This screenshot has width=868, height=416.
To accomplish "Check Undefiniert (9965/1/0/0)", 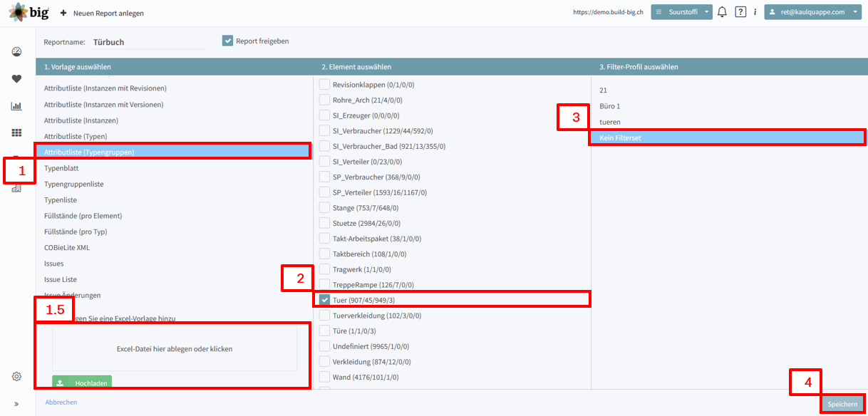I will pos(324,346).
